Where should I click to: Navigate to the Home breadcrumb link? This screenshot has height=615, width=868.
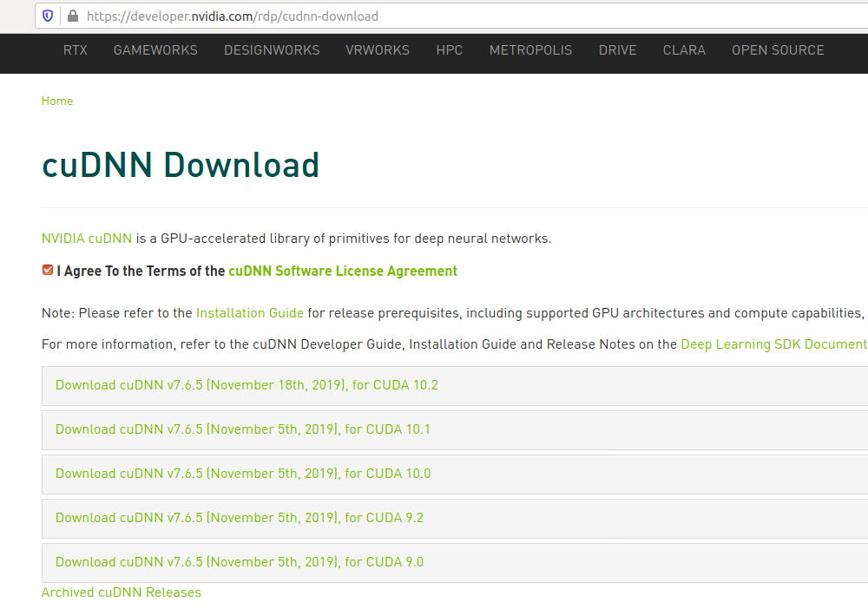[56, 101]
